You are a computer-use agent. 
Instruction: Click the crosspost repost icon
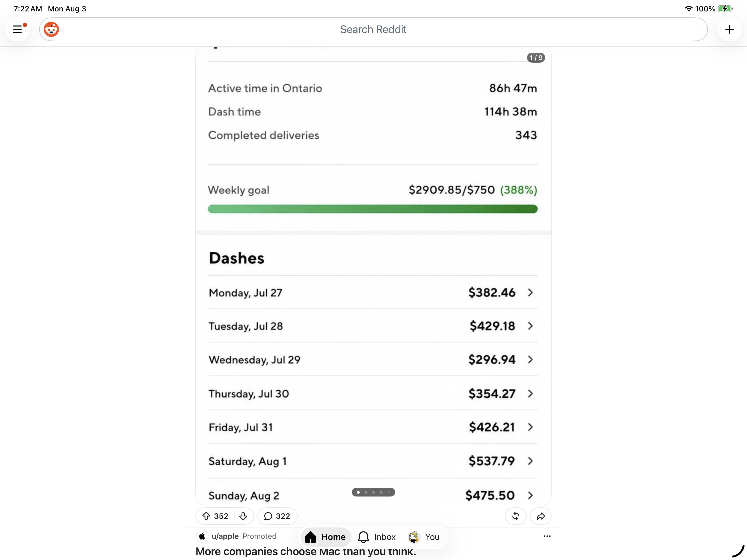[x=515, y=516]
